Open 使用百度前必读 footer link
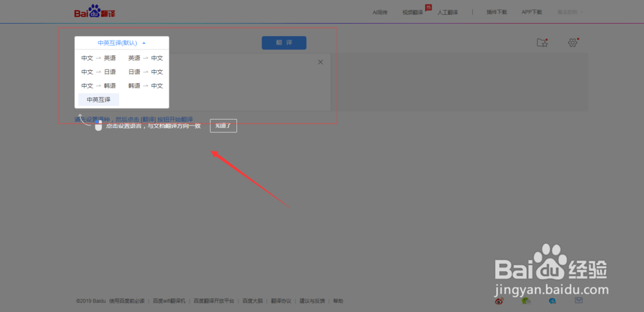644x312 pixels. [127, 301]
